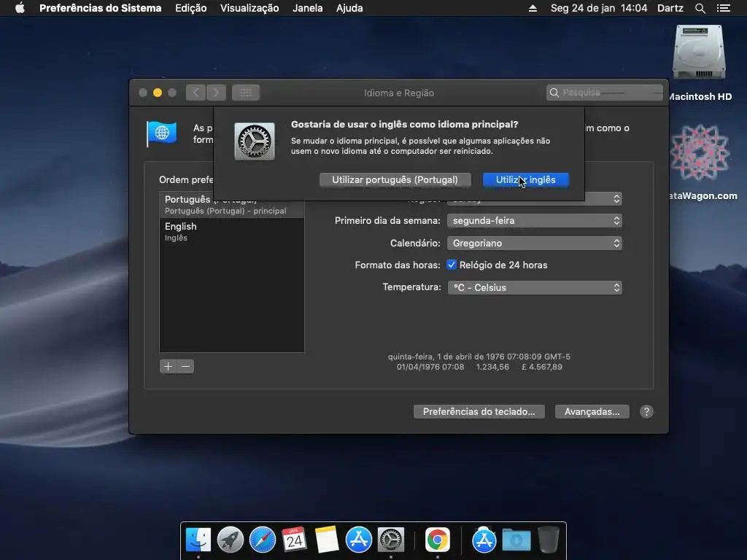
Task: Open Avançadas... settings
Action: click(x=592, y=411)
